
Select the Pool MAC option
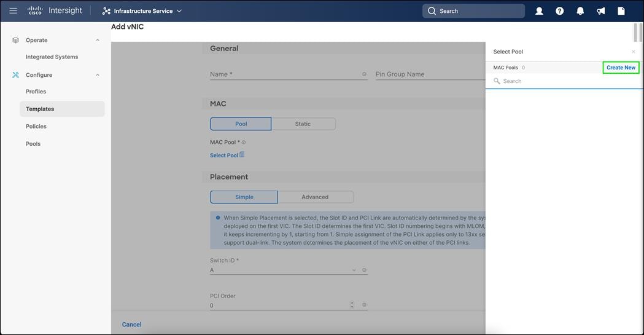tap(241, 124)
